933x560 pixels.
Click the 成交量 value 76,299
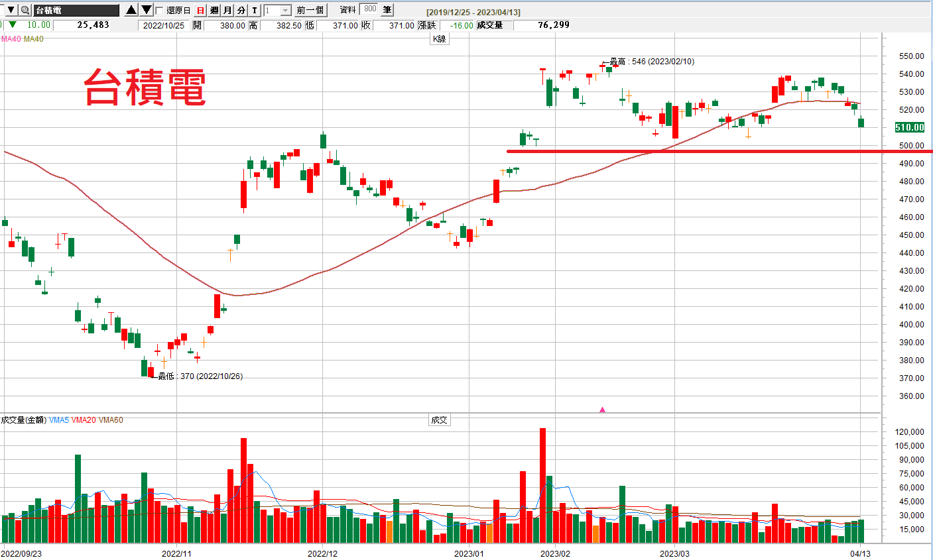click(x=553, y=25)
